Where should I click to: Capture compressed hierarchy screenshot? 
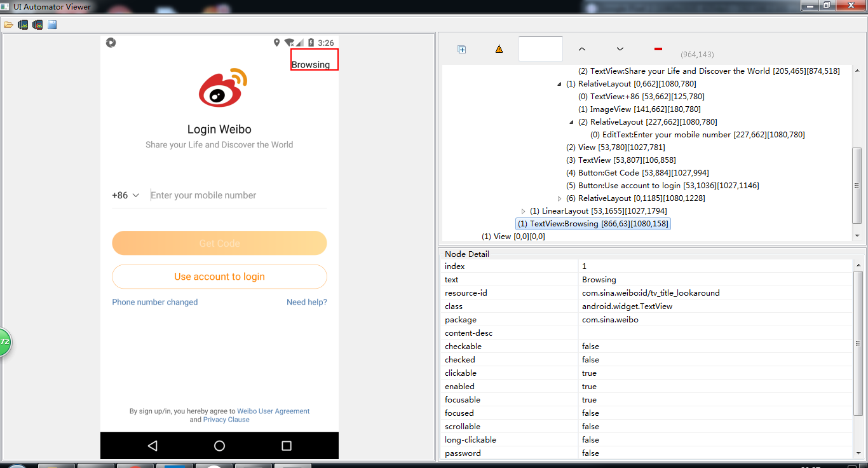(37, 24)
